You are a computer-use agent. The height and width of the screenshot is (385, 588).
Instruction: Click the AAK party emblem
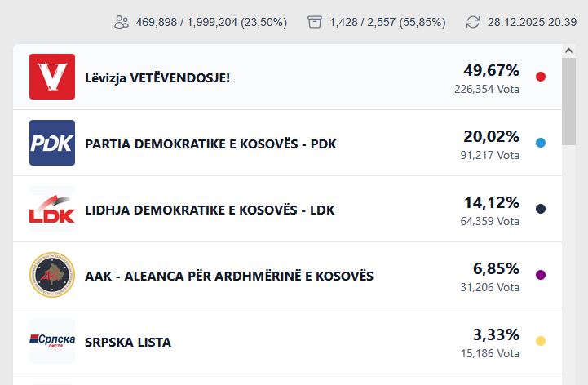coord(52,275)
